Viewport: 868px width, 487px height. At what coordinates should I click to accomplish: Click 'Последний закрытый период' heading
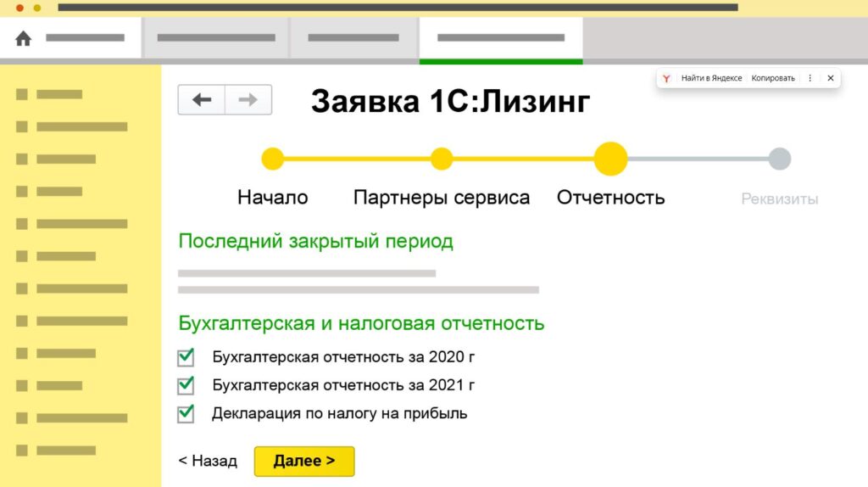point(315,242)
